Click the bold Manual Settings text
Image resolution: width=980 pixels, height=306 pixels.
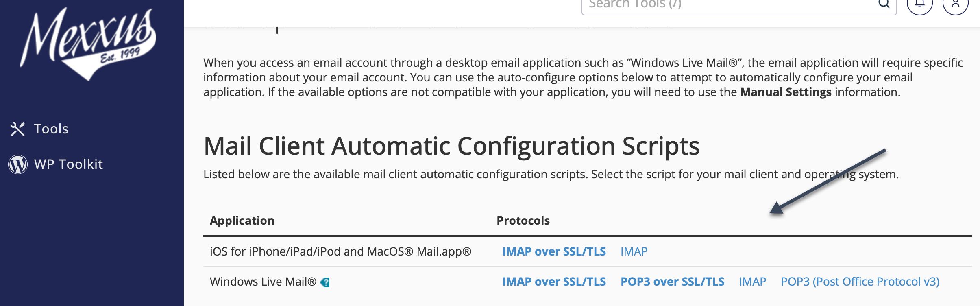click(x=786, y=92)
